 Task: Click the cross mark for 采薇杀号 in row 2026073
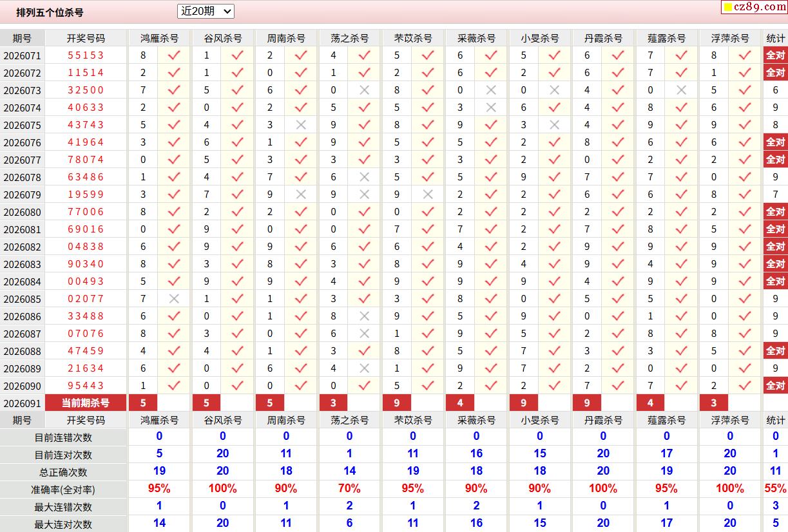coord(491,90)
